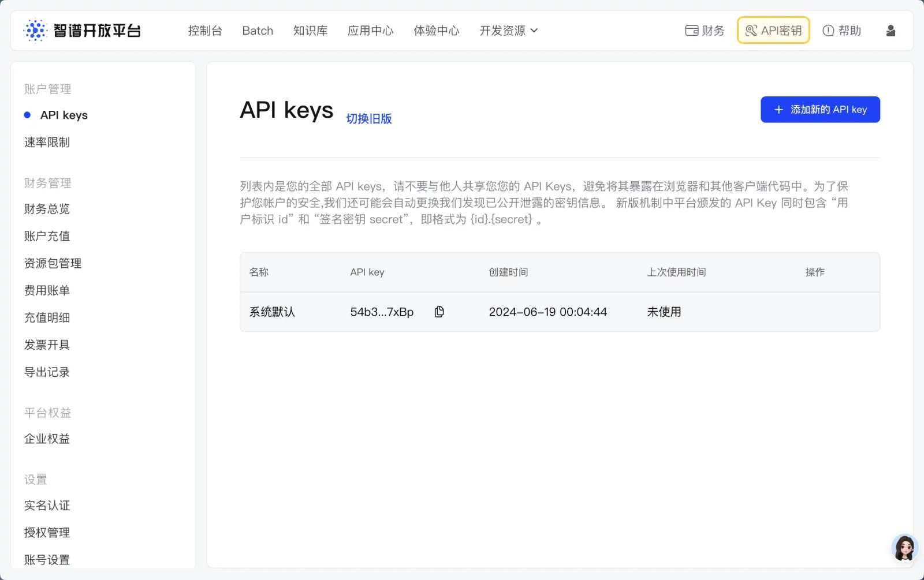Click the 添加新的 API key button

pyautogui.click(x=819, y=110)
